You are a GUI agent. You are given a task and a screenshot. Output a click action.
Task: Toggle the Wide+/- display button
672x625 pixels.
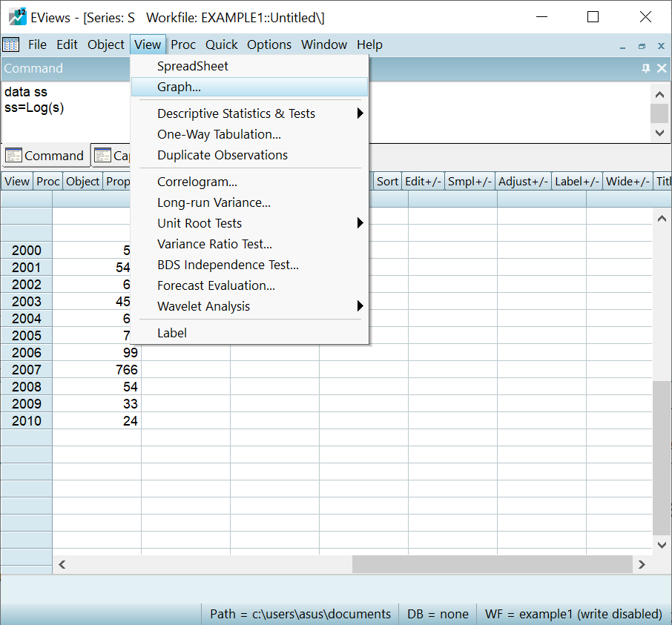(627, 182)
